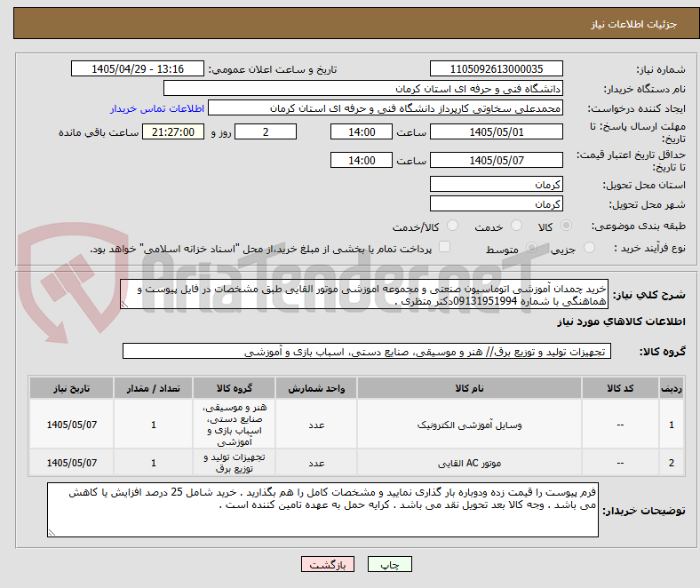
Task: Click the نام دستگاه خریدار field
Action: point(363,89)
